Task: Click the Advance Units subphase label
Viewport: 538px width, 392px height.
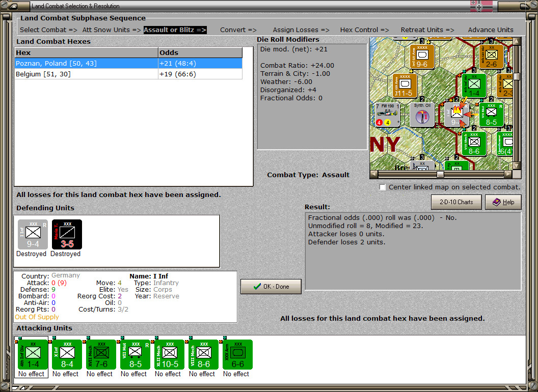Action: (491, 30)
